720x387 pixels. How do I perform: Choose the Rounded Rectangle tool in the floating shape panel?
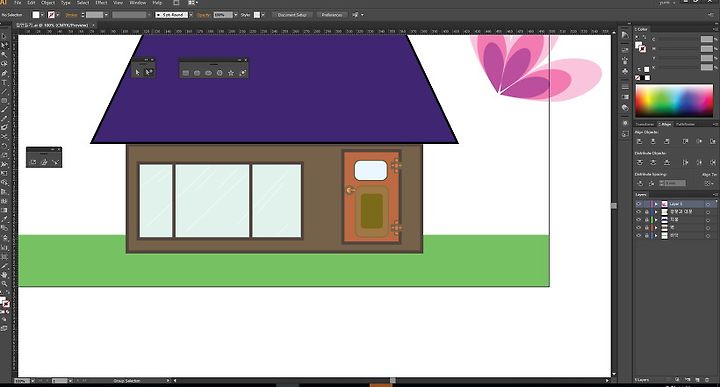pos(197,73)
